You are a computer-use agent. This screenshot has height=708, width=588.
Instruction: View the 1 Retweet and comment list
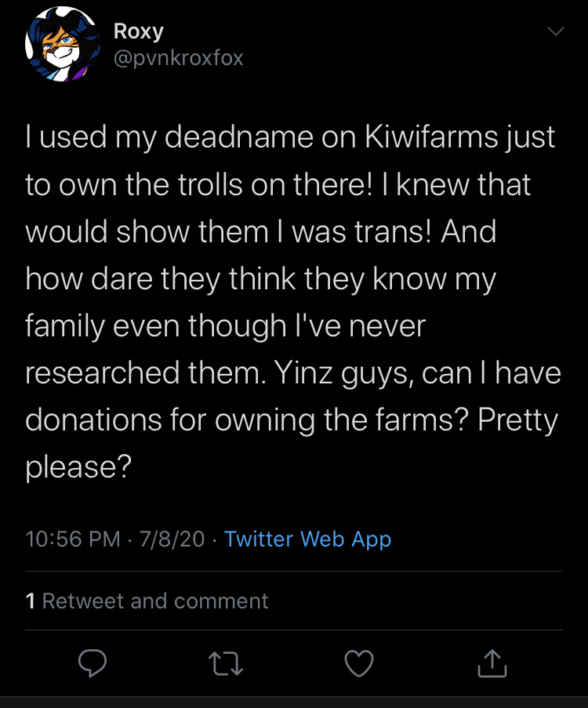click(147, 601)
